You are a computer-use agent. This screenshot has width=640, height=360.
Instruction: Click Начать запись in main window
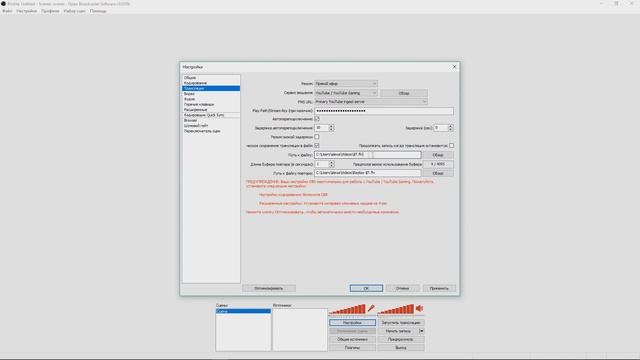[x=398, y=331]
